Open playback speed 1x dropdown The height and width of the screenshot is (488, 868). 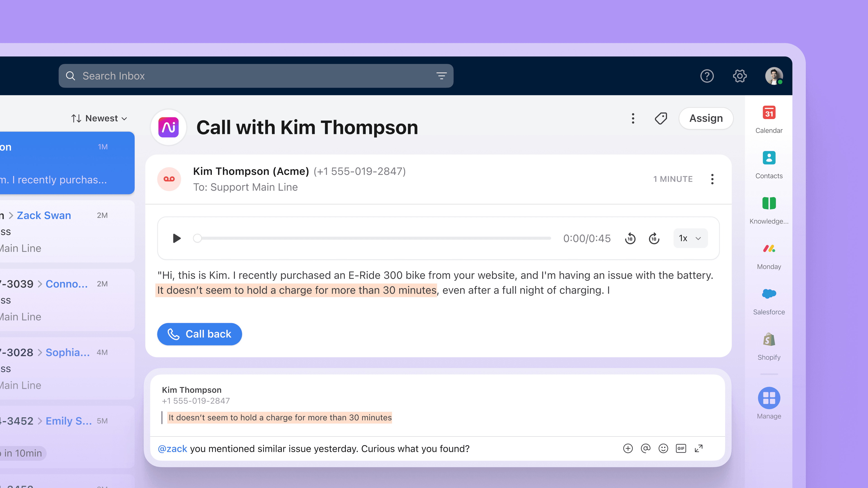click(690, 238)
